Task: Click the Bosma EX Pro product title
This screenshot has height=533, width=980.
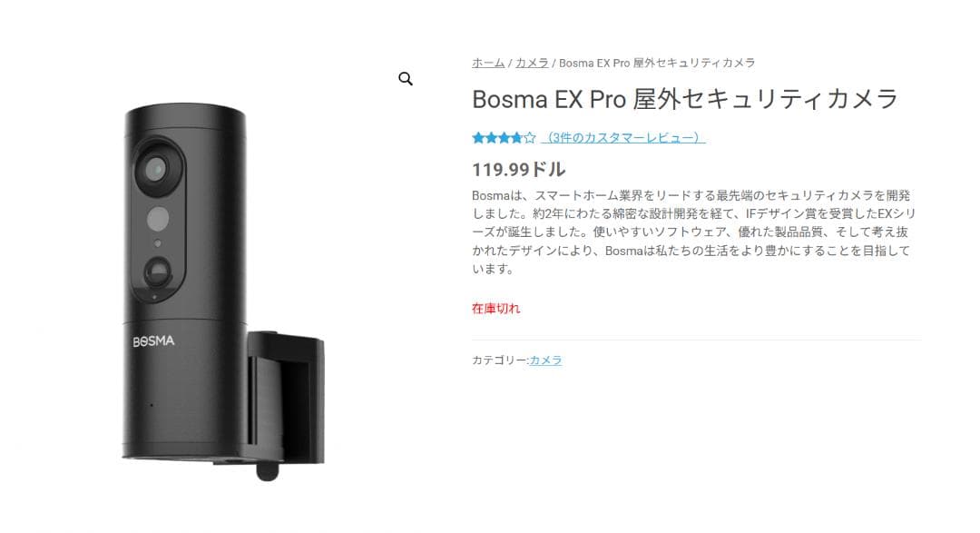Action: point(681,99)
